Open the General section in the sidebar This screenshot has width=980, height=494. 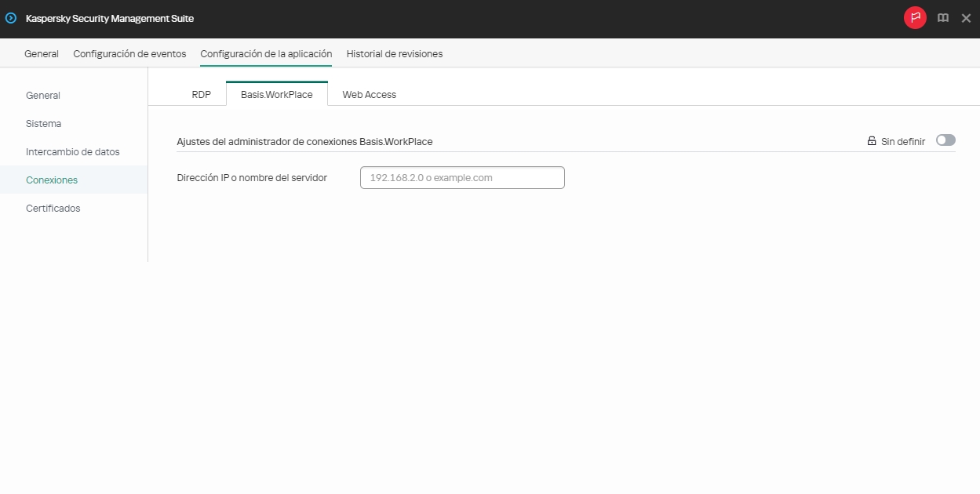43,95
